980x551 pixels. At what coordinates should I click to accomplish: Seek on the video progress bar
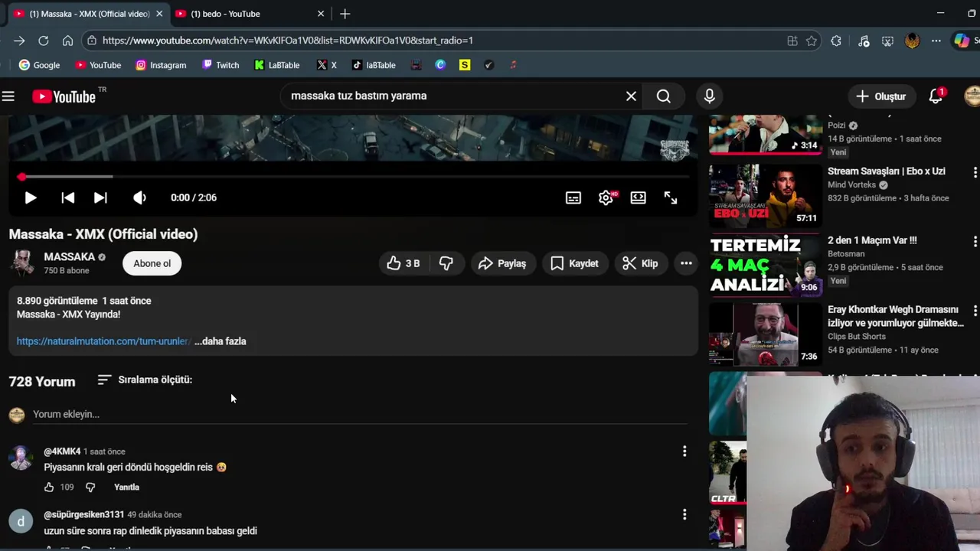click(353, 177)
